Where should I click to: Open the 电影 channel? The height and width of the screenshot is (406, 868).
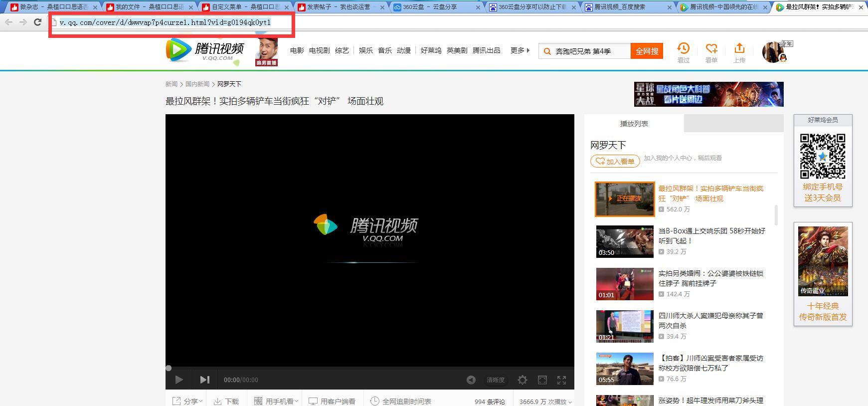(297, 50)
